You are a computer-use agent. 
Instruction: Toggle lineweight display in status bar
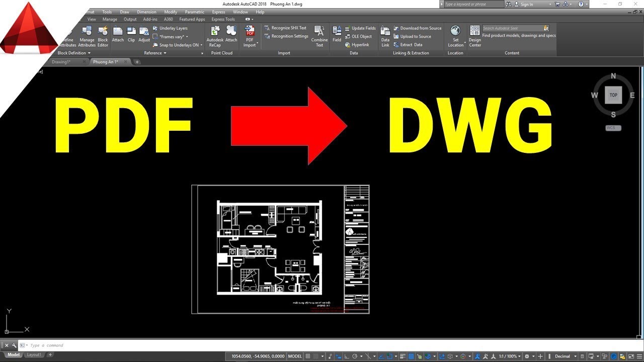pos(403,356)
